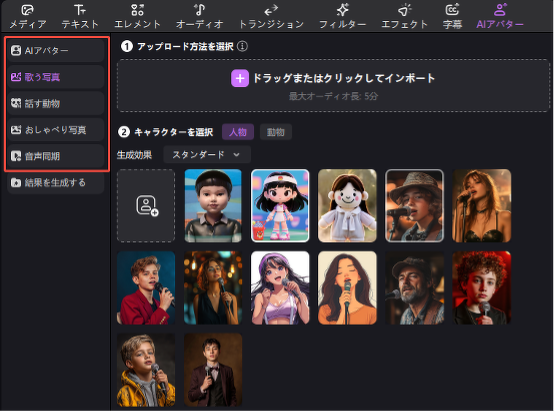The width and height of the screenshot is (554, 412).
Task: Open the メディア tab
Action: 28,16
